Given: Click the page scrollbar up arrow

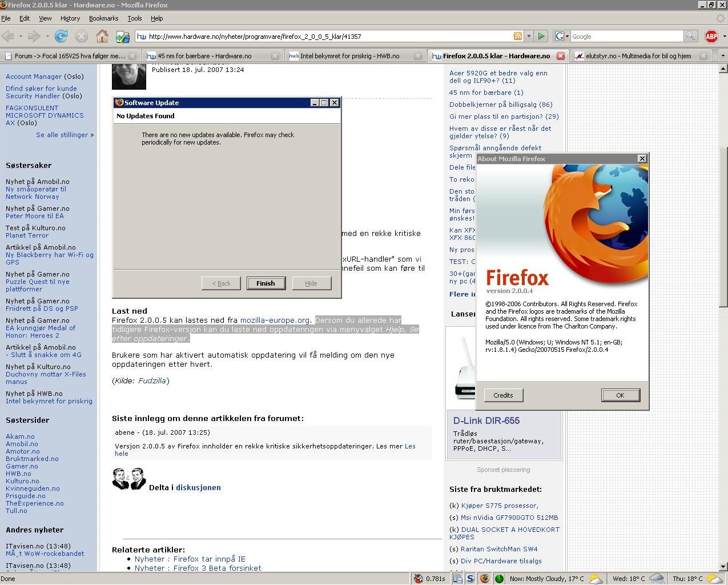Looking at the screenshot, I should pyautogui.click(x=722, y=69).
